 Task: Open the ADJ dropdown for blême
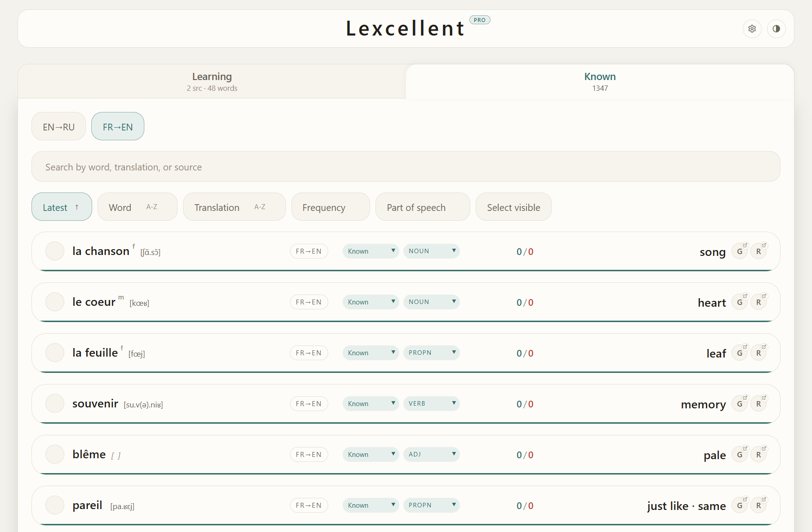tap(431, 454)
